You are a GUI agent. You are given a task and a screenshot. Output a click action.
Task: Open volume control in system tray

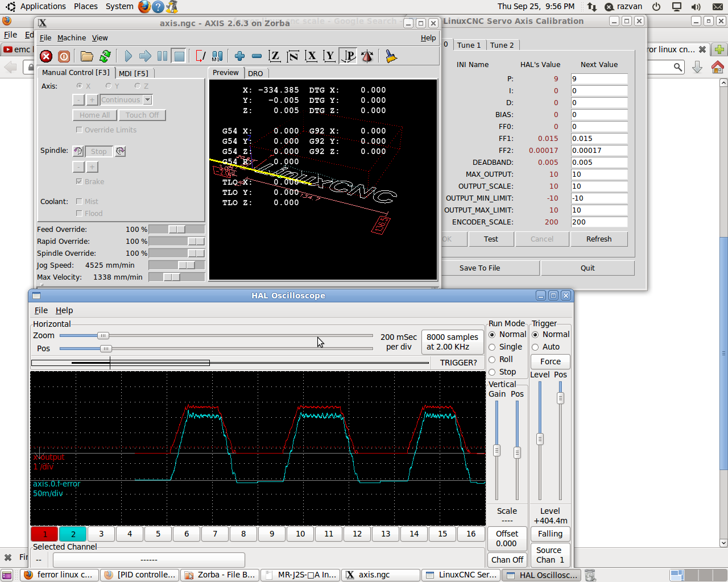[x=696, y=6]
